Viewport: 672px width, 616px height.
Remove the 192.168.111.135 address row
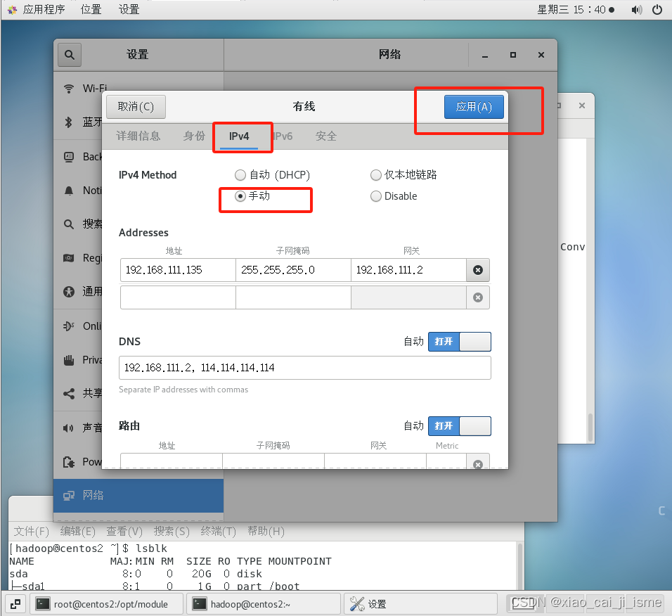478,269
